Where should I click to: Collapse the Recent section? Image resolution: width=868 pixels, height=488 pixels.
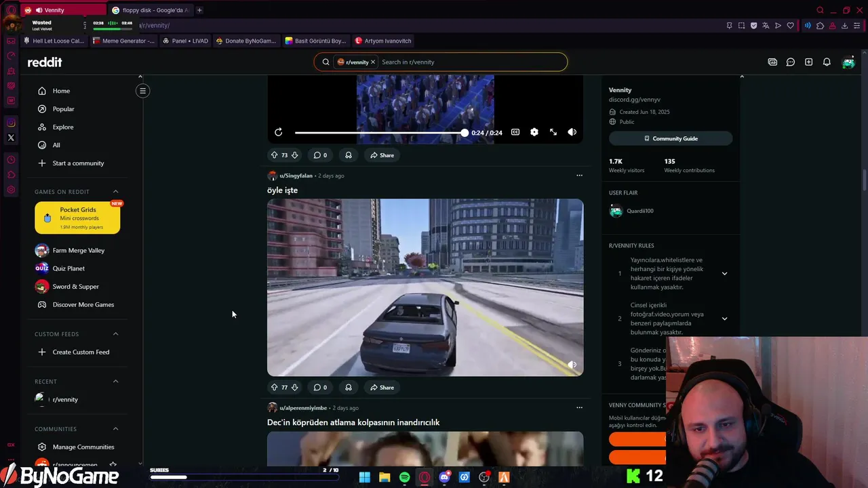(115, 382)
